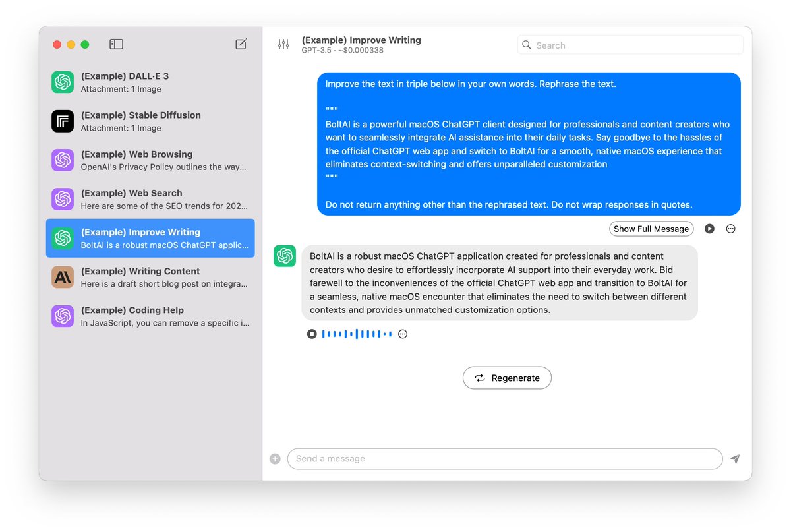791x532 pixels.
Task: Click the chat title (Example) Improve Writing
Action: point(361,40)
